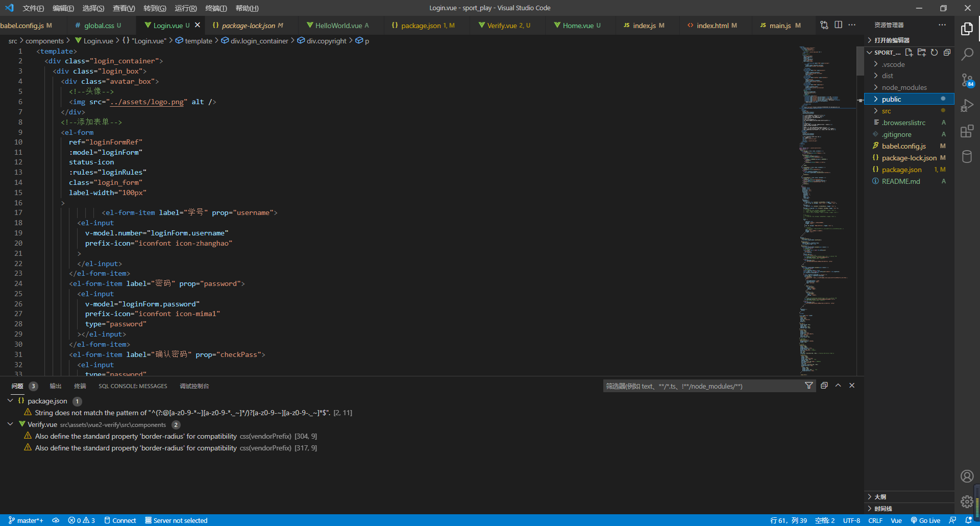Click the editor minimap

click(x=827, y=210)
